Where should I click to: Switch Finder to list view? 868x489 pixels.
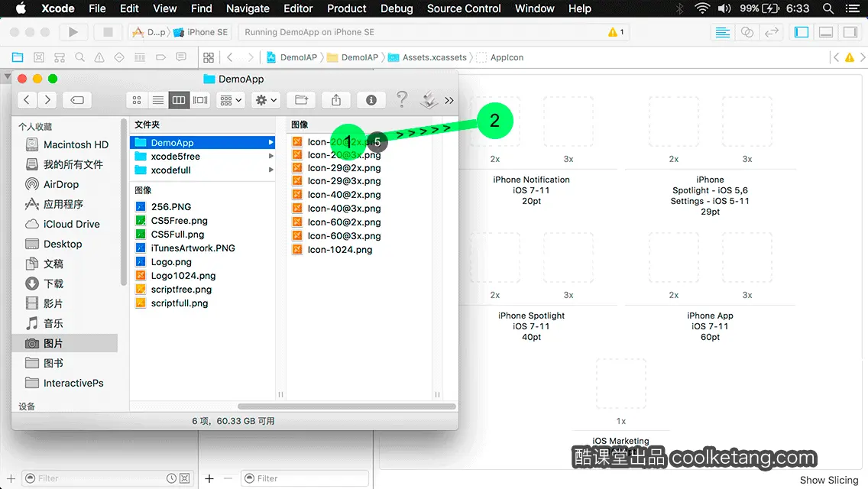coord(157,100)
